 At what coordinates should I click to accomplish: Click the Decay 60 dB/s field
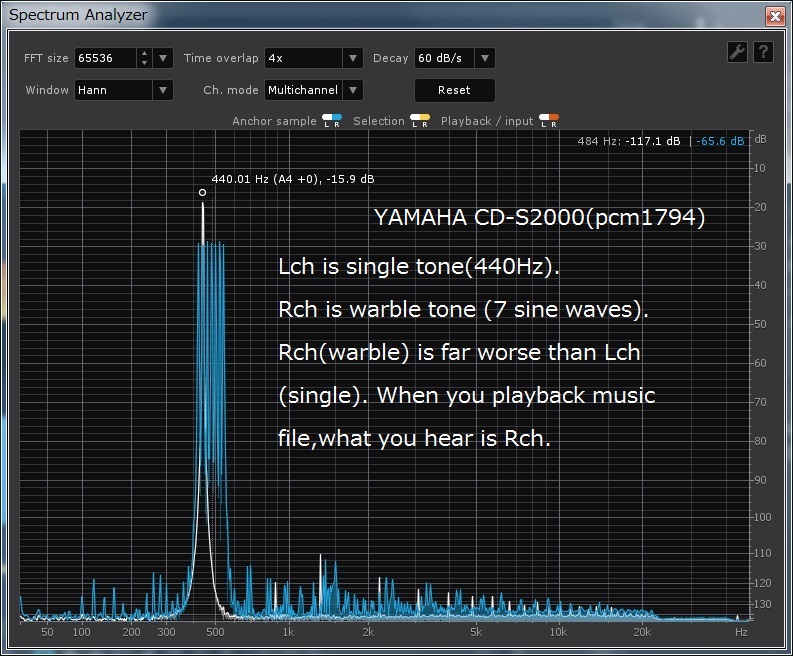pos(445,58)
